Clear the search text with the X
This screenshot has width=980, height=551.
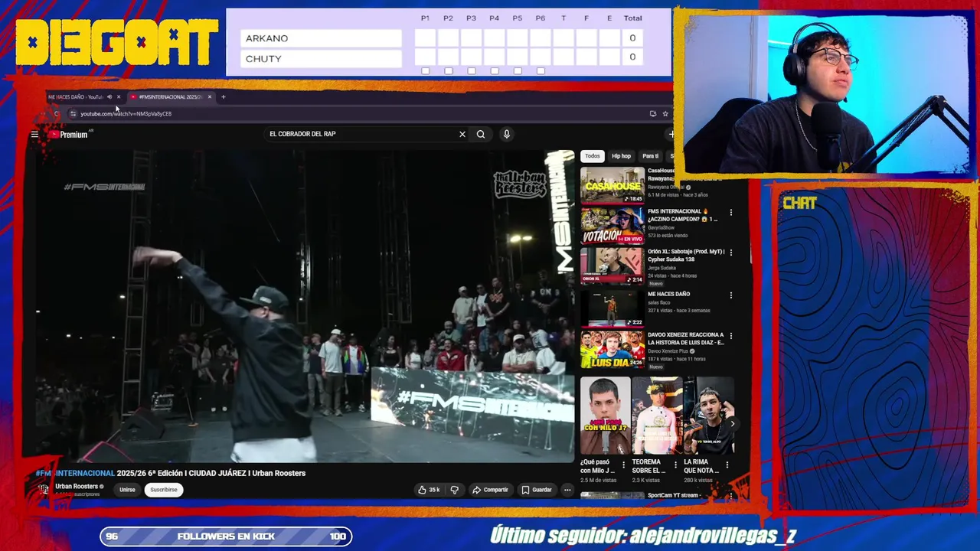tap(462, 134)
